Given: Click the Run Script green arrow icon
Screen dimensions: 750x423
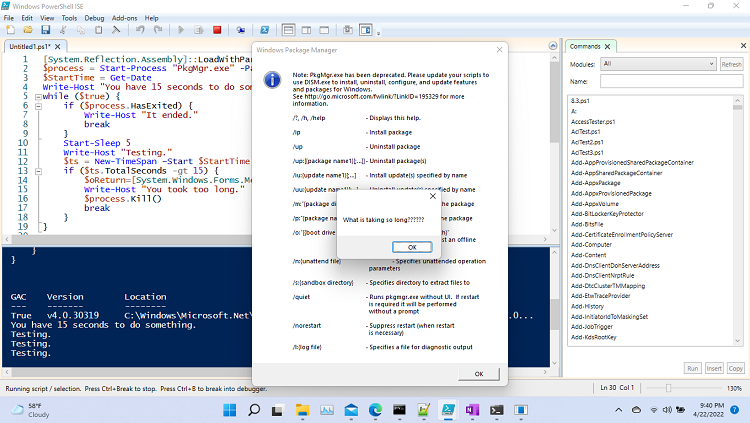Looking at the screenshot, I should click(x=181, y=30).
